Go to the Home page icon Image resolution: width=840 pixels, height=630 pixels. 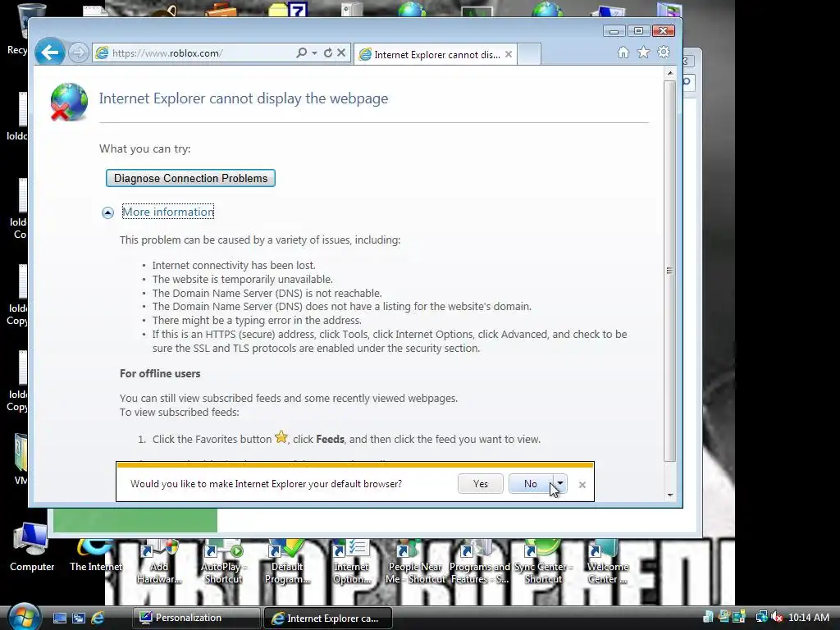pyautogui.click(x=623, y=52)
